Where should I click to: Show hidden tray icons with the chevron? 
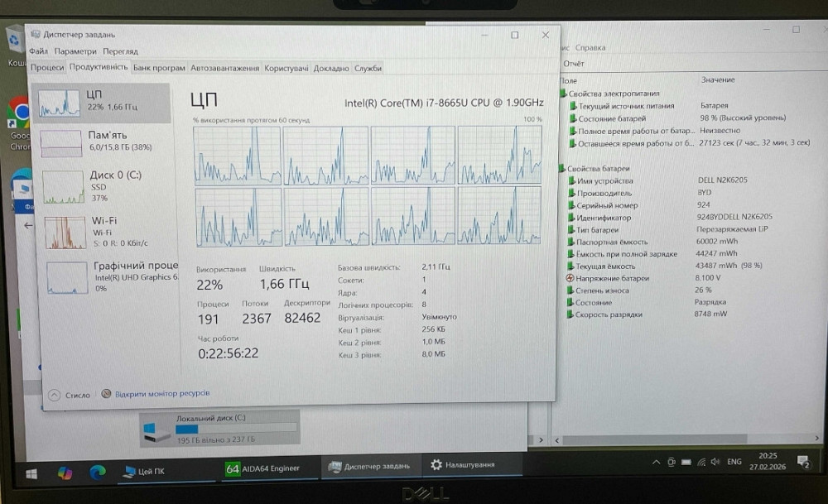(656, 462)
